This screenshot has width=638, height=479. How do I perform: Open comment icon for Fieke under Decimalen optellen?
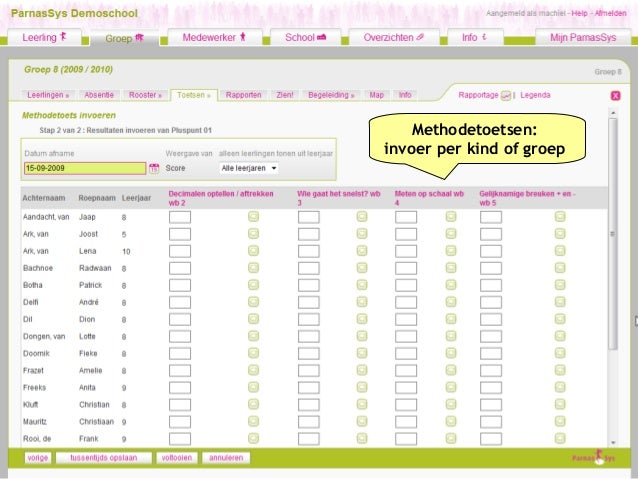click(253, 353)
